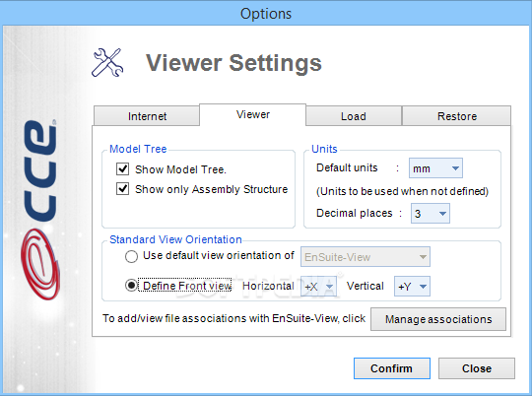The height and width of the screenshot is (396, 532).
Task: Open the Default units mm dropdown
Action: pyautogui.click(x=435, y=168)
